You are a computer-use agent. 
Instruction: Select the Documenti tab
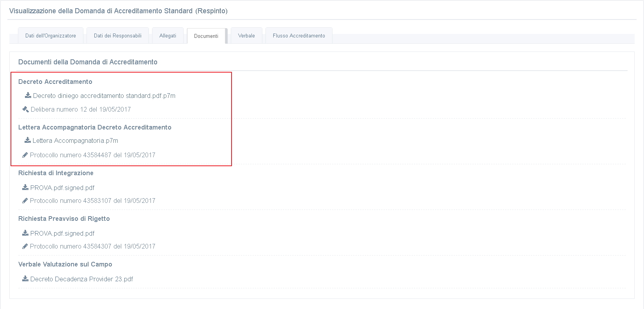pyautogui.click(x=206, y=36)
